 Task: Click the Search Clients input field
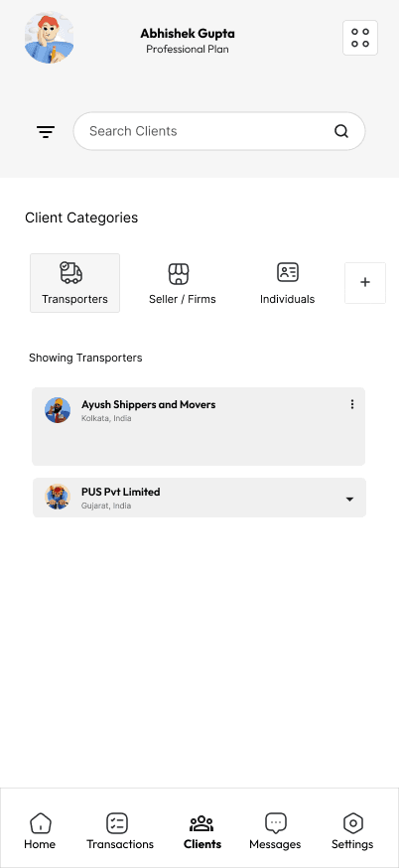(219, 131)
